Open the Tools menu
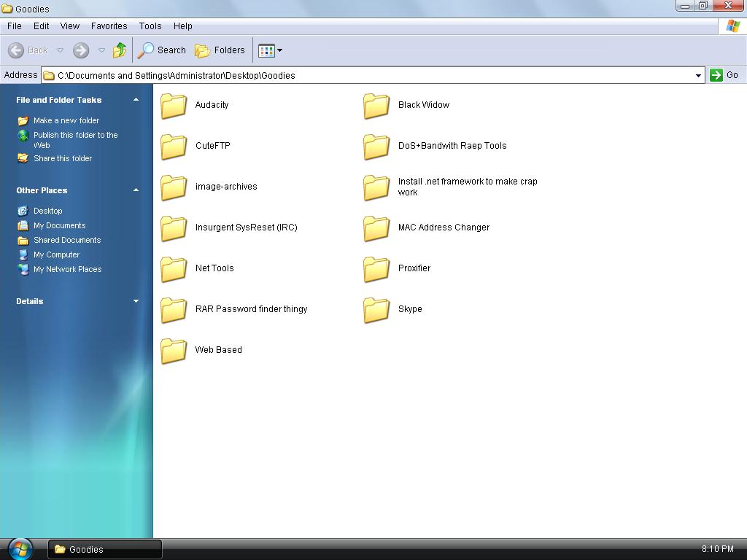The width and height of the screenshot is (747, 560). click(x=150, y=26)
